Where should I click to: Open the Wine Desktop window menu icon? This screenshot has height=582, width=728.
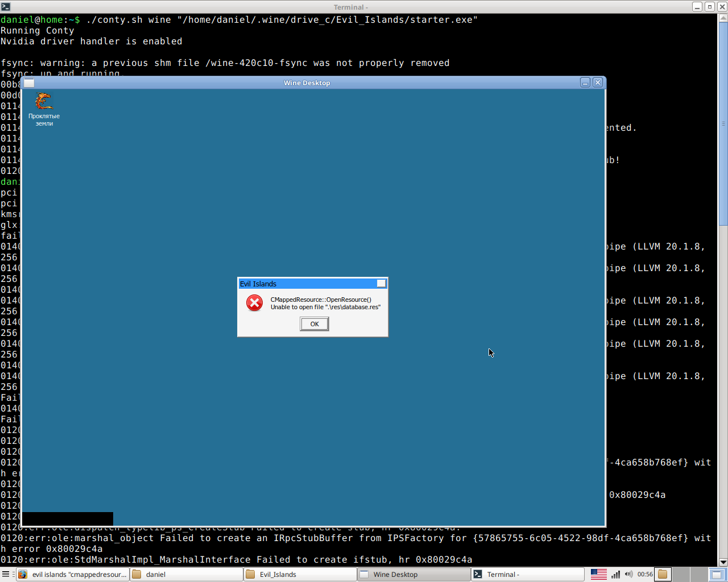(29, 83)
